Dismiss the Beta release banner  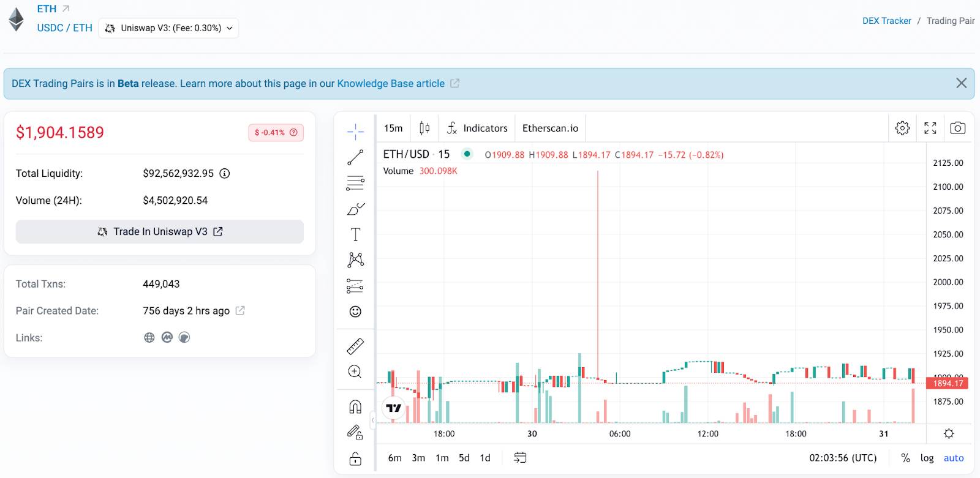[962, 83]
